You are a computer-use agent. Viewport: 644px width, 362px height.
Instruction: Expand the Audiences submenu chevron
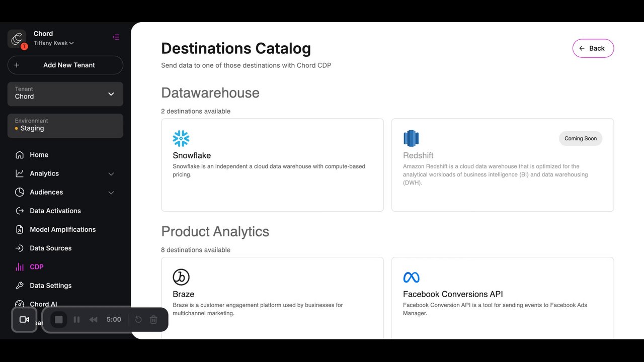(x=111, y=193)
